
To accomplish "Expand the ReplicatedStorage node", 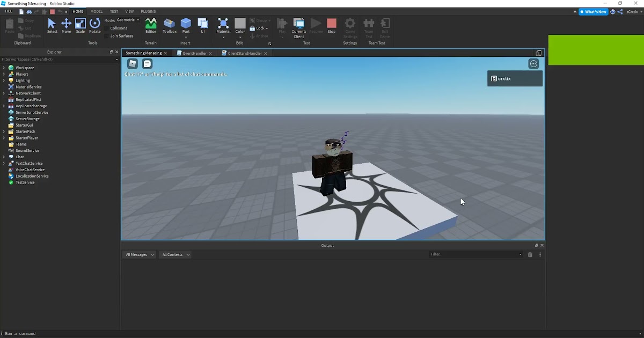I will pos(4,106).
